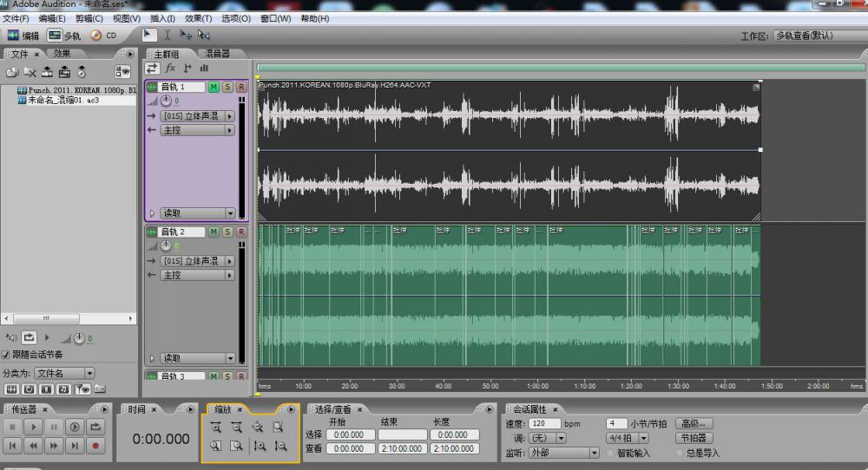This screenshot has height=470, width=868.
Task: Click the Sends button in main panel
Action: 187,68
